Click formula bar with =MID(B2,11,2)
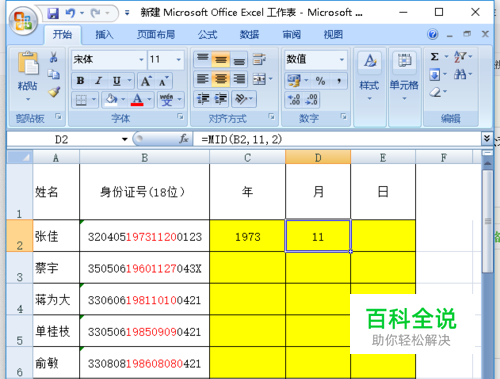The height and width of the screenshot is (379, 500). [x=337, y=139]
